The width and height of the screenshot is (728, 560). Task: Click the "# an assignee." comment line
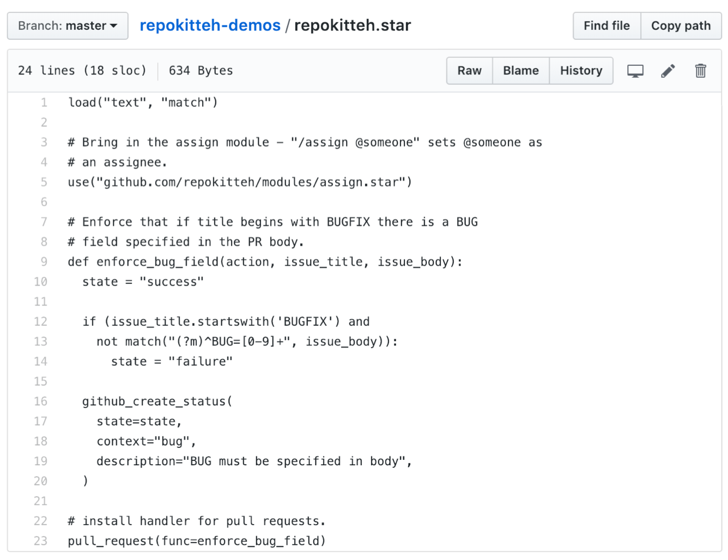(x=117, y=162)
